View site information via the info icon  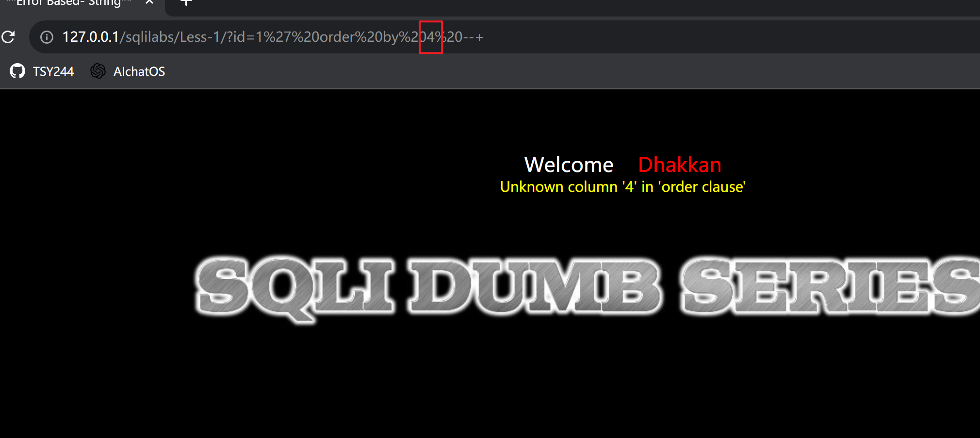pyautogui.click(x=47, y=37)
